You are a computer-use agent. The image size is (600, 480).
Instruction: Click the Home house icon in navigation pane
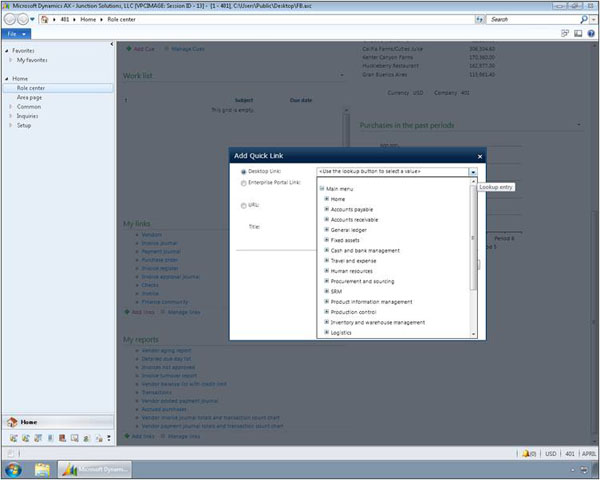[x=12, y=422]
